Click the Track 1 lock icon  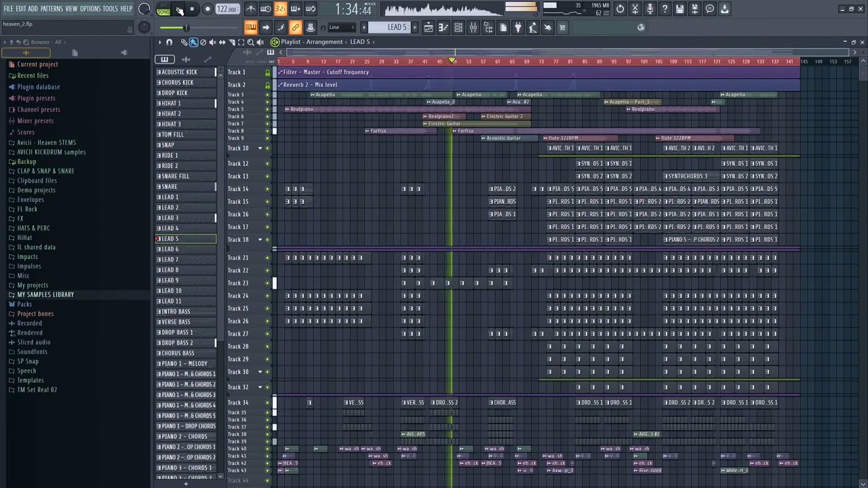point(267,73)
